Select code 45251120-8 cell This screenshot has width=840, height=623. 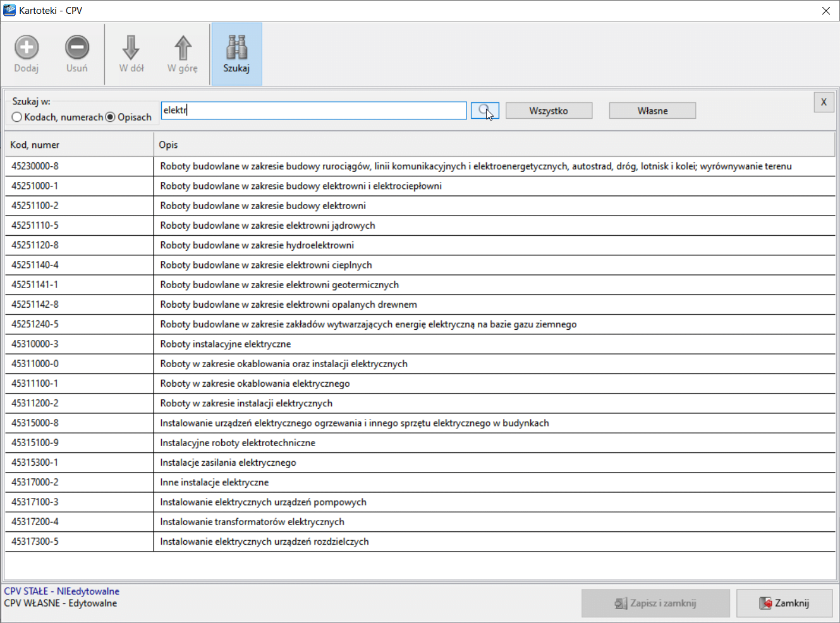79,245
